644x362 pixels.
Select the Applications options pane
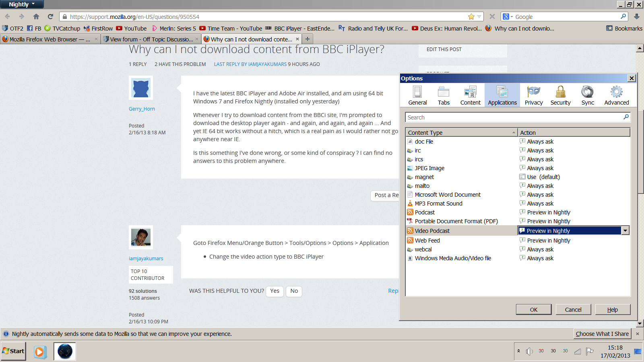tap(502, 95)
